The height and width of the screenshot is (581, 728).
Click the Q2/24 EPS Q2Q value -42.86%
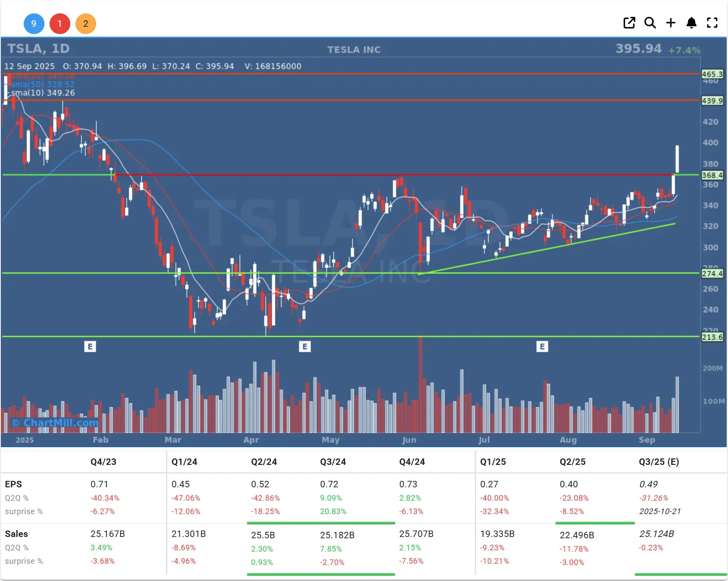tap(265, 498)
